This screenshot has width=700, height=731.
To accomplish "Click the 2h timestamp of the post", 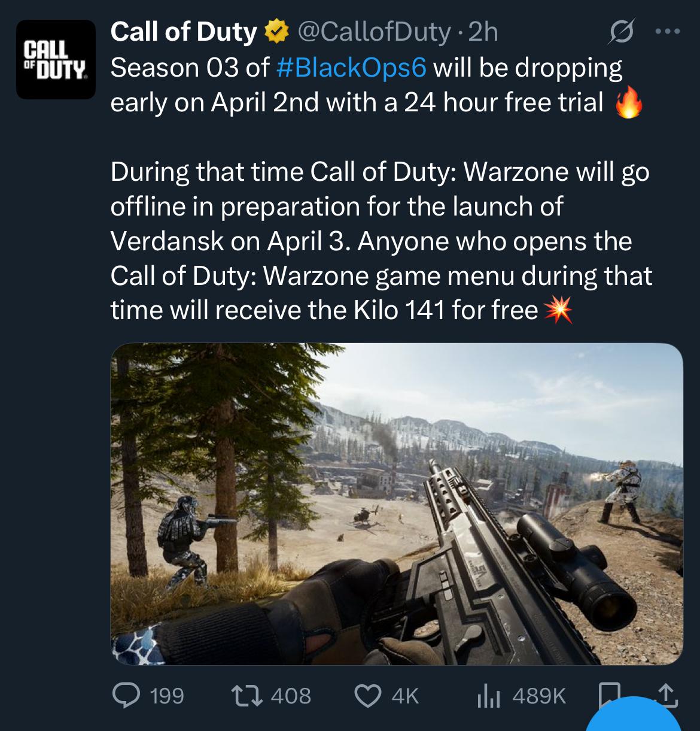I will [x=483, y=33].
